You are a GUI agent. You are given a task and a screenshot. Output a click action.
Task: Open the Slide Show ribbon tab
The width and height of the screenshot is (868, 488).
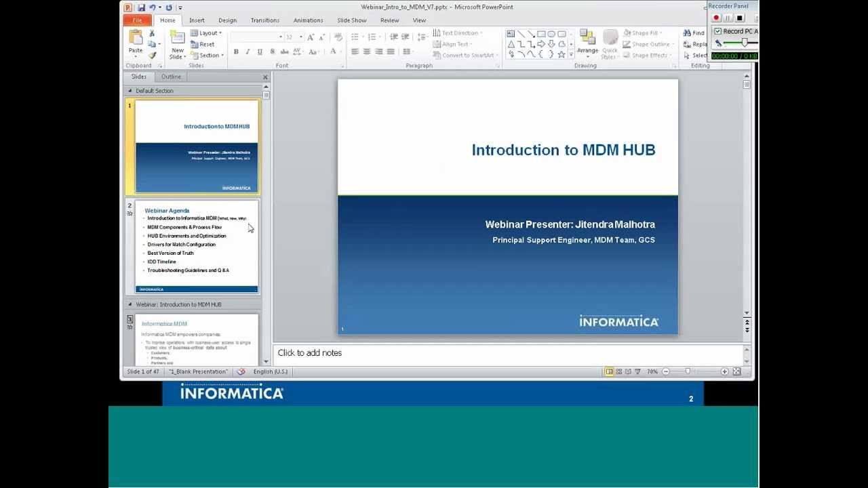[x=352, y=20]
